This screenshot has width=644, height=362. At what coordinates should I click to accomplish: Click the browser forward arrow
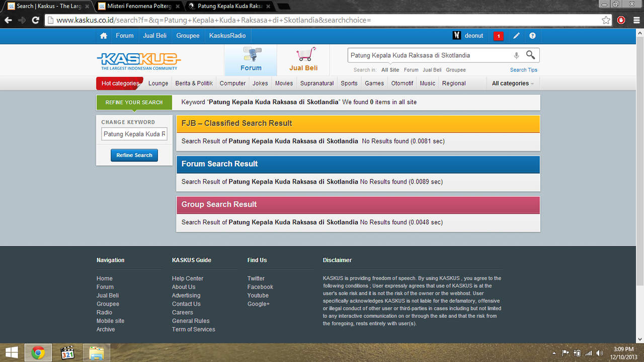coord(22,20)
